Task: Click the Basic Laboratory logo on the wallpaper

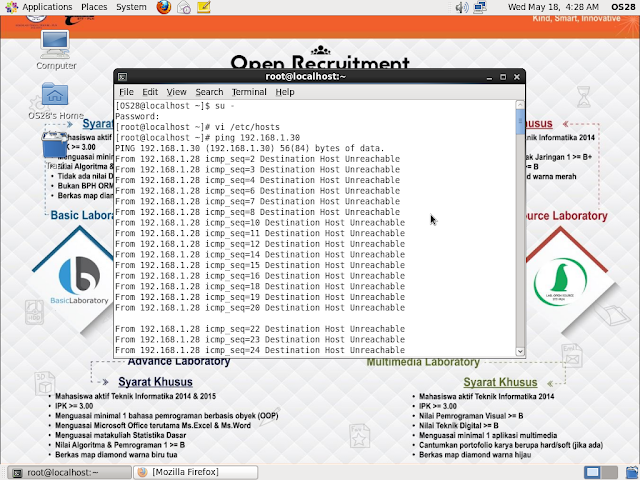Action: [x=79, y=280]
